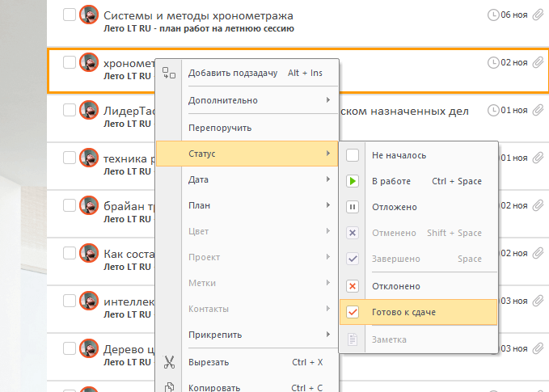
Task: Open task Системы и методы хронометража
Action: (198, 15)
